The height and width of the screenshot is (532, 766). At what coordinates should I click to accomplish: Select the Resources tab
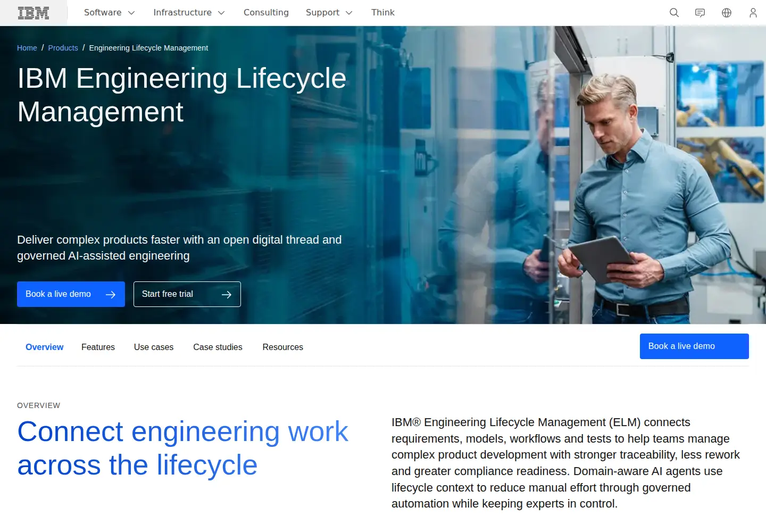point(282,347)
